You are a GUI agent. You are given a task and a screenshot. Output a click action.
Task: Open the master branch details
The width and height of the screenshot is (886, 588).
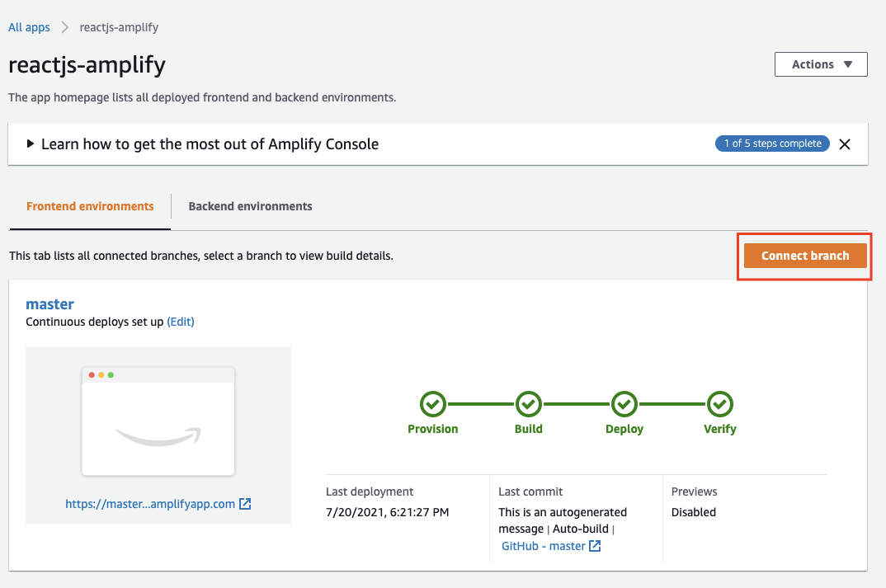tap(49, 303)
